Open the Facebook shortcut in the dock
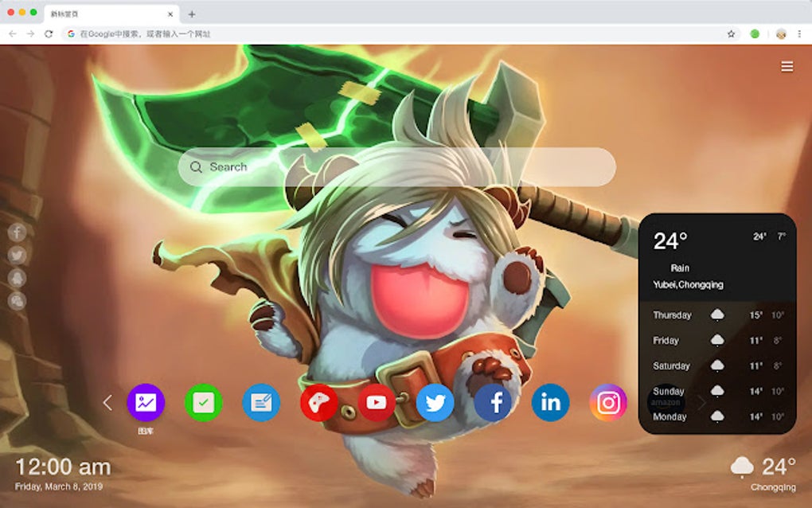 pos(493,402)
